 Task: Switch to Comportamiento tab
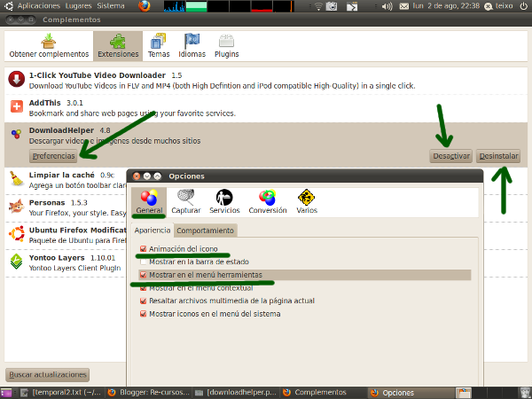pyautogui.click(x=206, y=231)
